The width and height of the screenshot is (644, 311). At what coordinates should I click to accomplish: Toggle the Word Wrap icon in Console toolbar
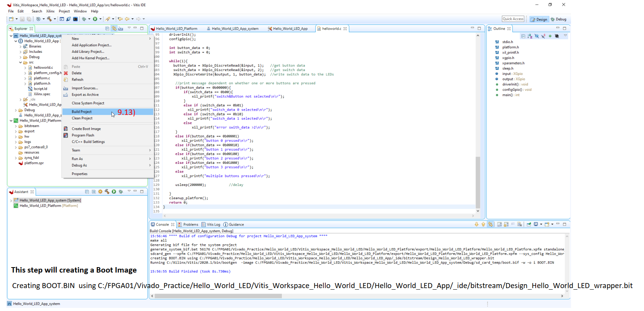click(x=513, y=224)
